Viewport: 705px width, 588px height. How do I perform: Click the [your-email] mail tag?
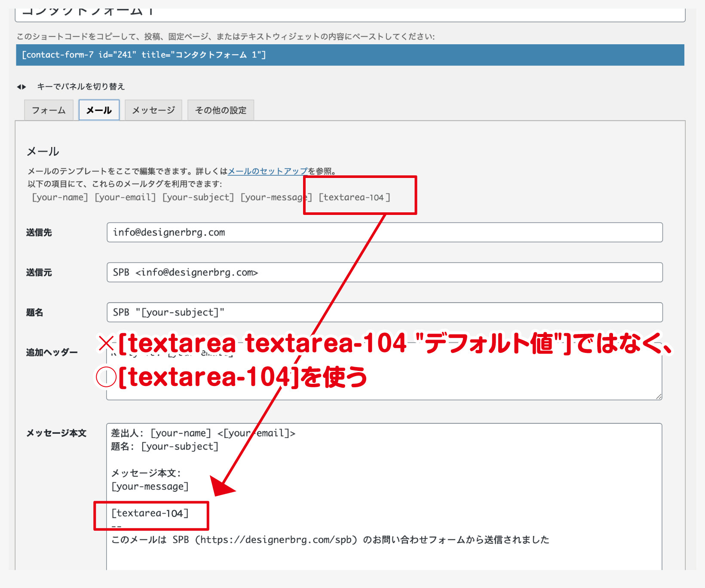click(x=125, y=197)
